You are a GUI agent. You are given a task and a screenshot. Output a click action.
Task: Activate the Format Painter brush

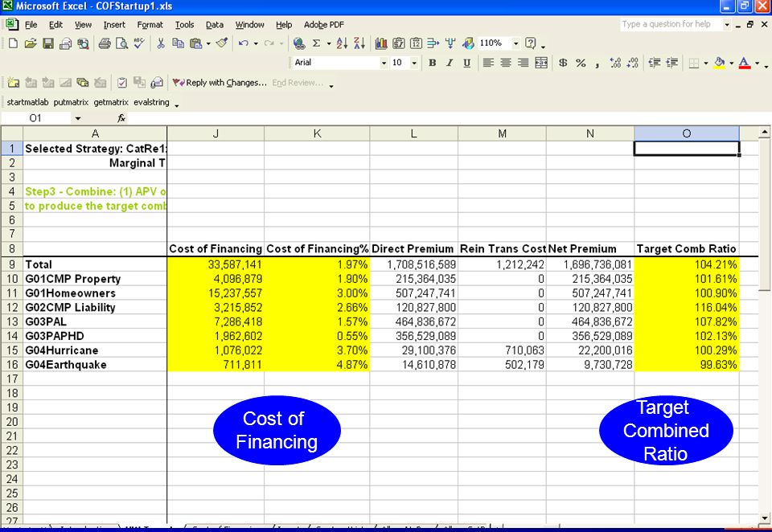(x=222, y=43)
